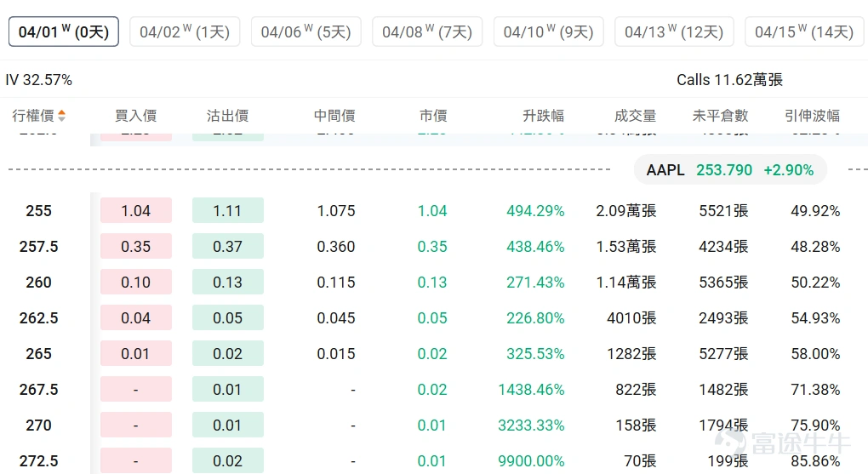Click the 9900.00% change value
Viewport: 868px width, 474px height.
point(531,460)
